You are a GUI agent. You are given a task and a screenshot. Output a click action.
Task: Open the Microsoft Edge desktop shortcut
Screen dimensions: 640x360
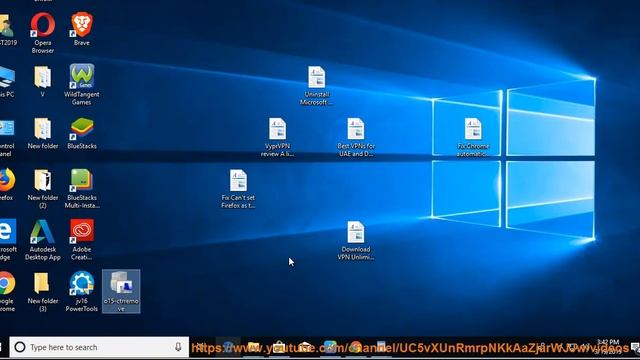point(7,240)
